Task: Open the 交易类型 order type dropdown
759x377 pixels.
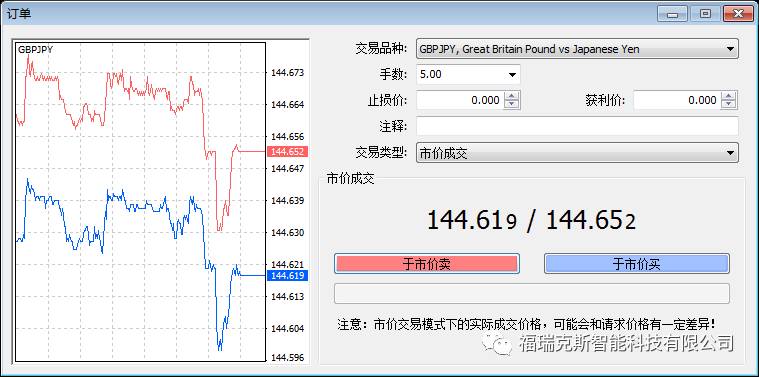Action: 577,153
